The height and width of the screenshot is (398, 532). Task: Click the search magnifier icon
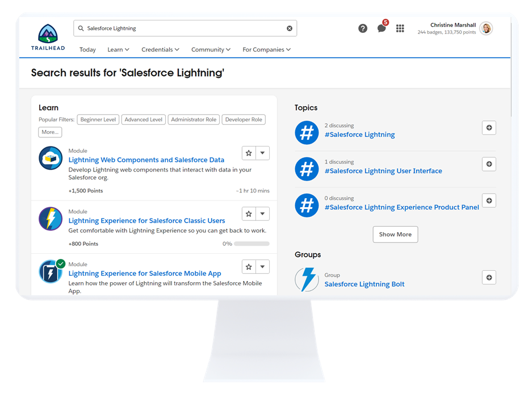click(x=81, y=28)
